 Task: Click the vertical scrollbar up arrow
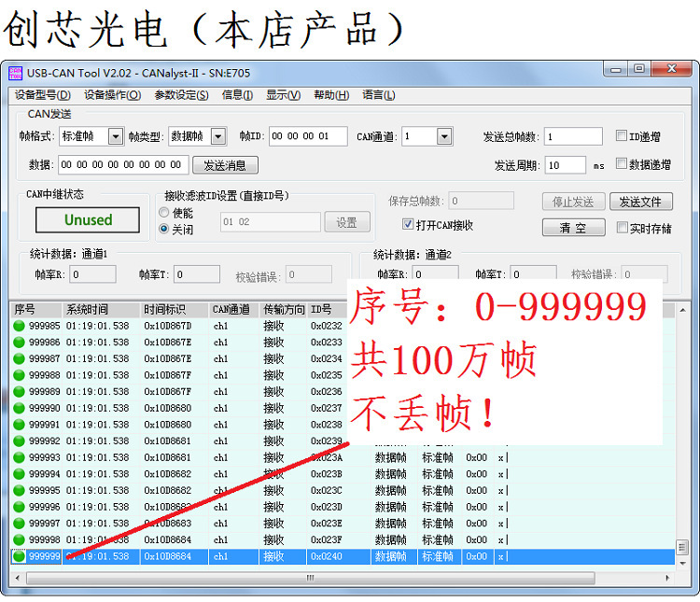pos(682,310)
